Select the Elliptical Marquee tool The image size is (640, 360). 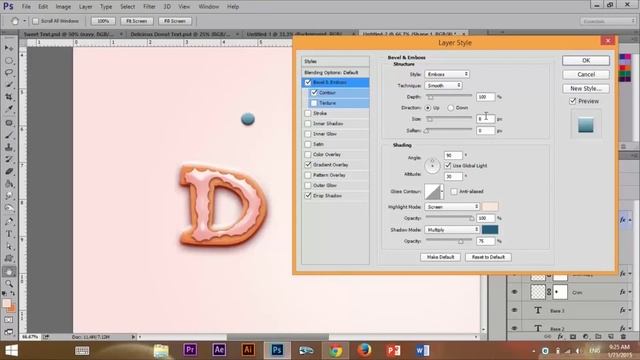tap(9, 60)
